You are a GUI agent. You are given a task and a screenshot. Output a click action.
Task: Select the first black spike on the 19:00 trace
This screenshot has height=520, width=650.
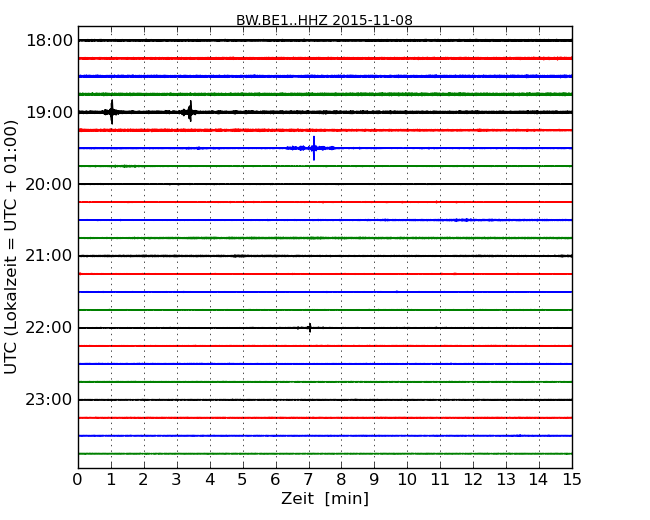coord(112,112)
